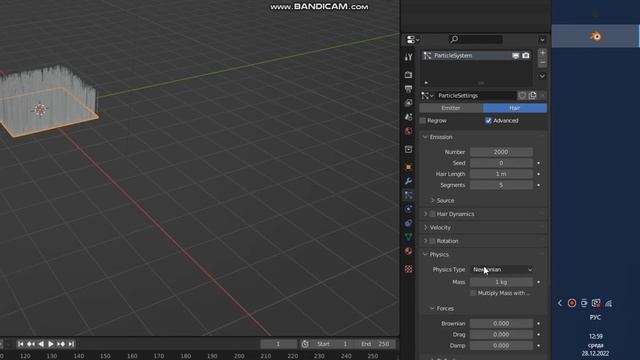Viewport: 640px width, 360px height.
Task: Expand the Rotation panel
Action: (425, 241)
